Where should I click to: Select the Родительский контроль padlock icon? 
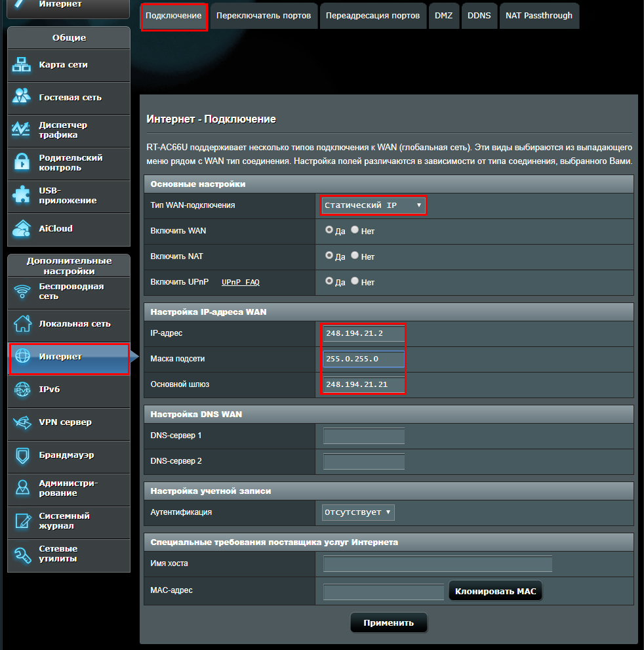(x=22, y=163)
